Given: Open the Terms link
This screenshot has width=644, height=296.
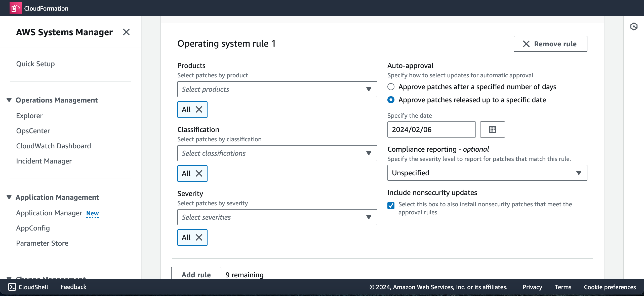Looking at the screenshot, I should (x=563, y=287).
